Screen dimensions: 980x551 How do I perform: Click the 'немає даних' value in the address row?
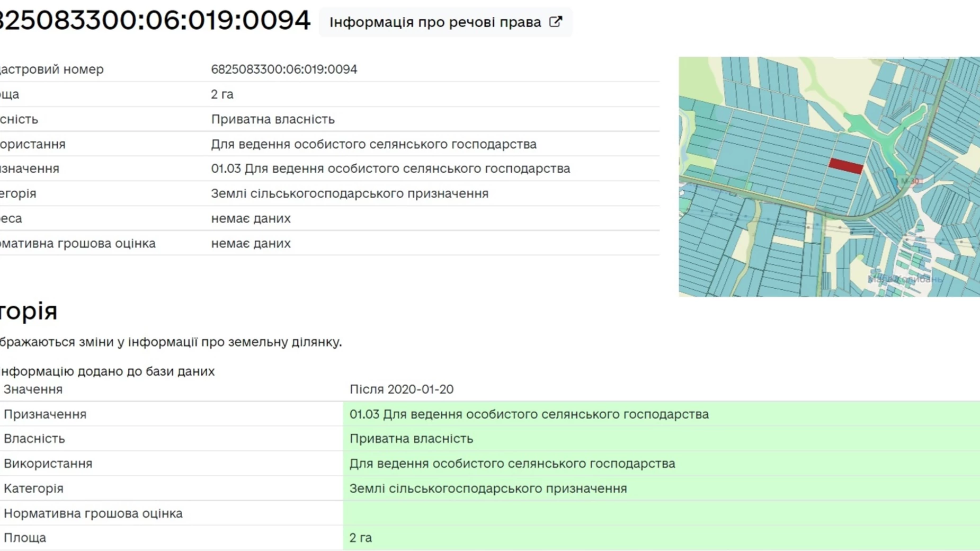pos(251,218)
